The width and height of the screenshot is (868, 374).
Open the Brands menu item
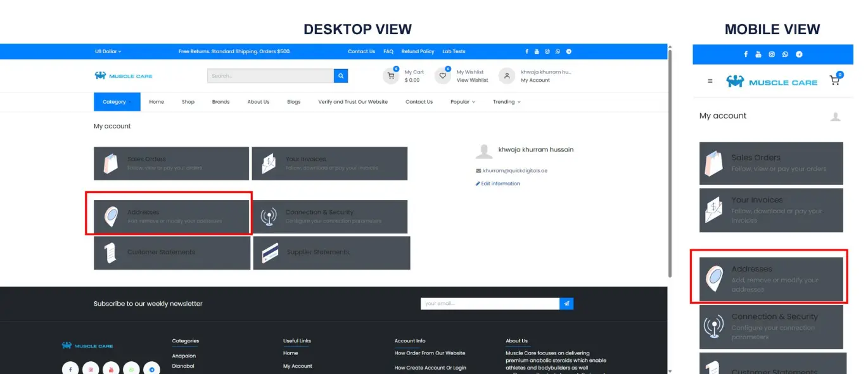[x=220, y=102]
